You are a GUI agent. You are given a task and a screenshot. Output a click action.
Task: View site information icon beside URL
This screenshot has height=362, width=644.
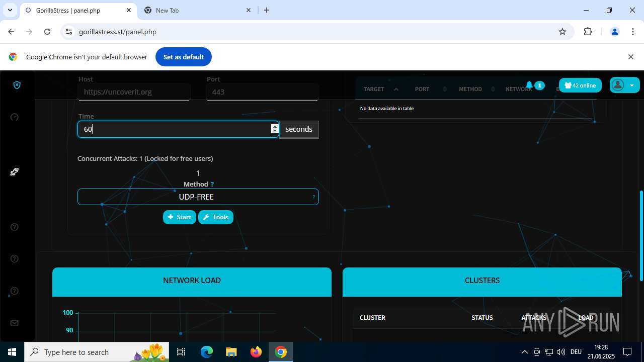(69, 32)
